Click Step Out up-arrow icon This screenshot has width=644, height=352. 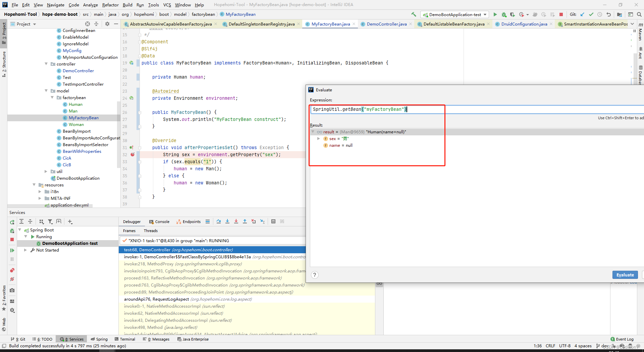tap(245, 221)
